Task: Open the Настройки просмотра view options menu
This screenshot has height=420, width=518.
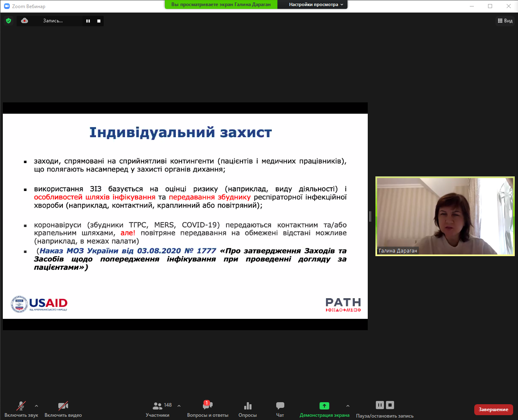Action: tap(316, 4)
